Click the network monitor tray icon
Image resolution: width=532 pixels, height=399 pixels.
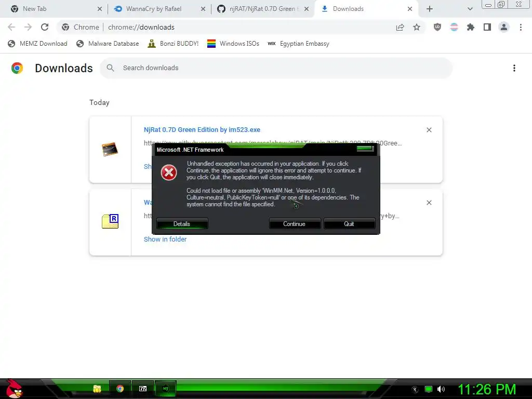pyautogui.click(x=429, y=390)
